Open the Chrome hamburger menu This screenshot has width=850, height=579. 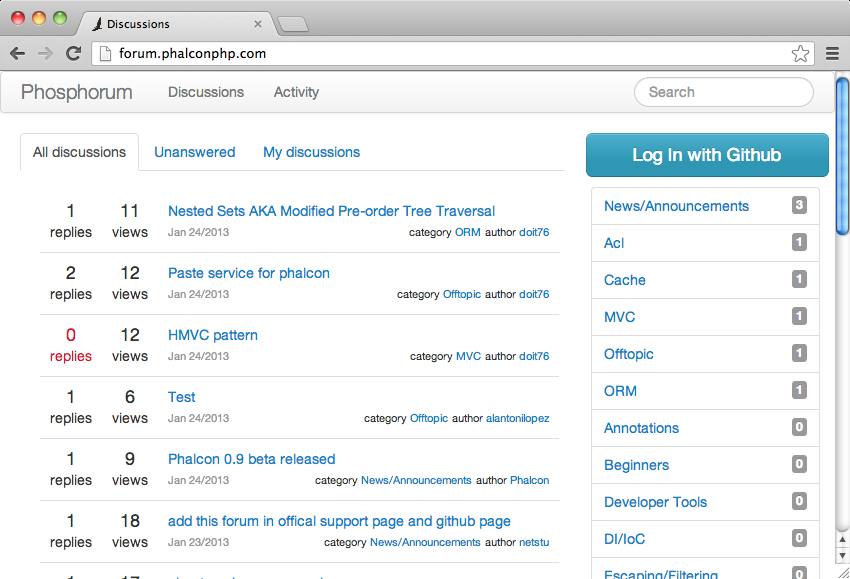pyautogui.click(x=832, y=54)
